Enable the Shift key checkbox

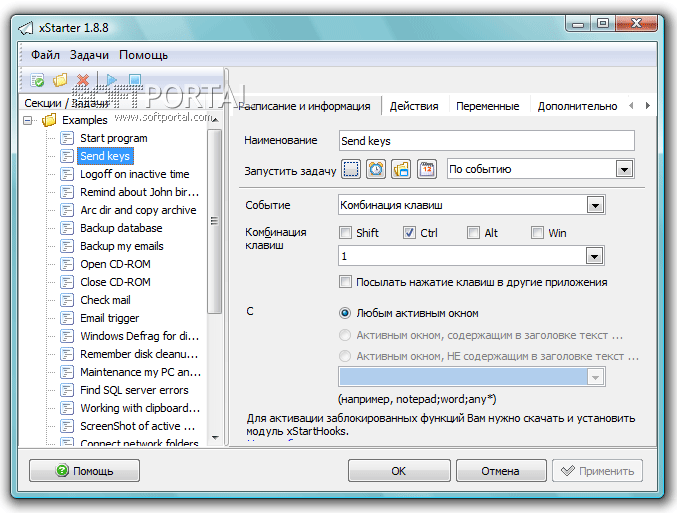pyautogui.click(x=346, y=233)
